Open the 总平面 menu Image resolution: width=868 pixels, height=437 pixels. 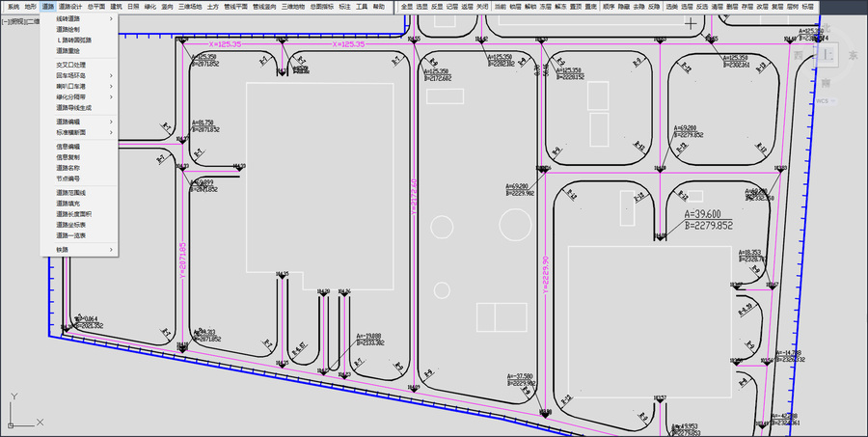tap(95, 7)
